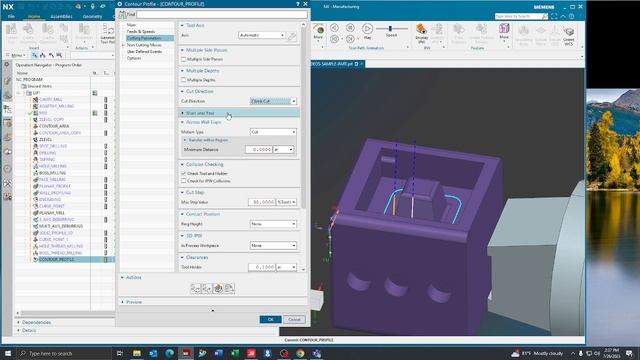The height and width of the screenshot is (360, 640).
Task: Switch to the Geometry ribbon tab
Action: pos(92,16)
